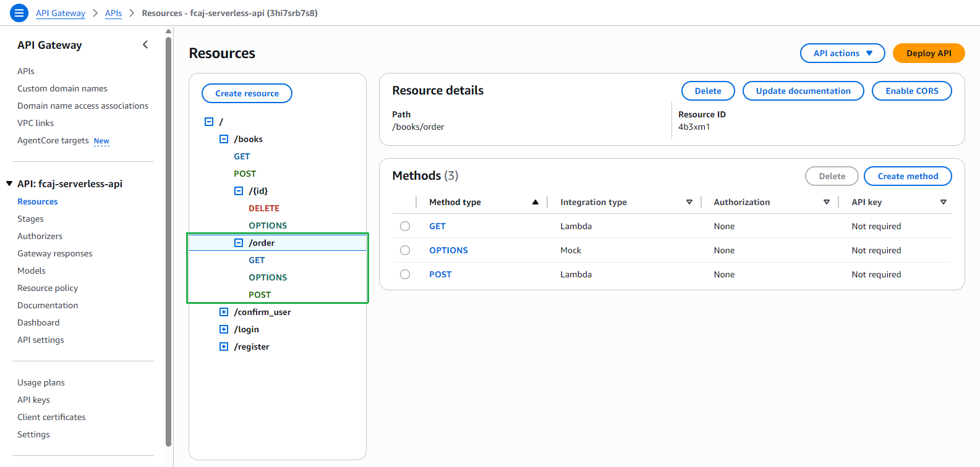
Task: Sort by Integration type column arrow
Action: [x=689, y=202]
